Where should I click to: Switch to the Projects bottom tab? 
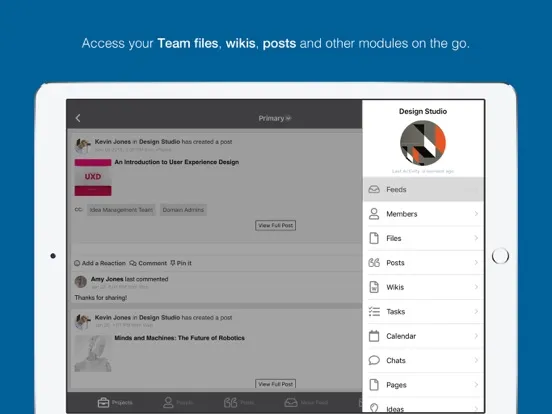115,402
